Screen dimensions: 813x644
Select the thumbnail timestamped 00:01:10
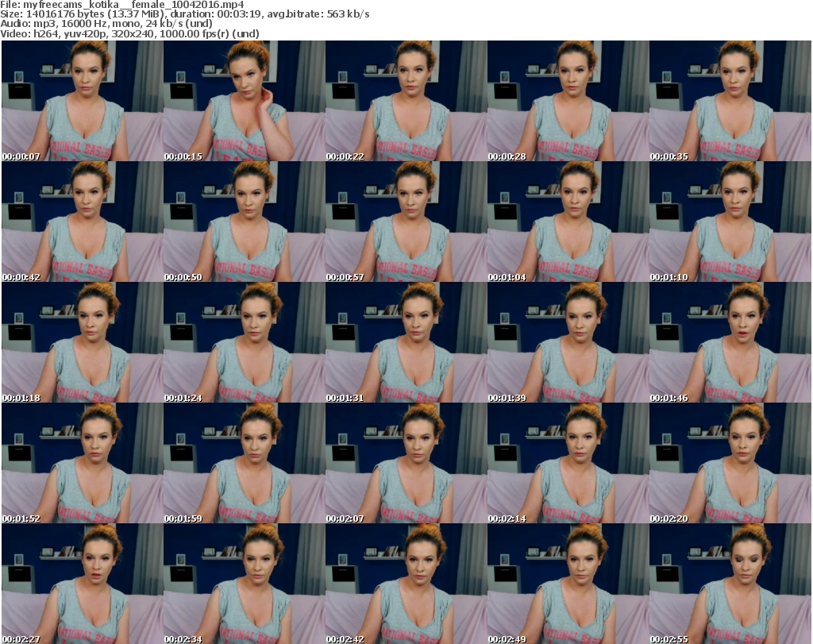tap(730, 222)
